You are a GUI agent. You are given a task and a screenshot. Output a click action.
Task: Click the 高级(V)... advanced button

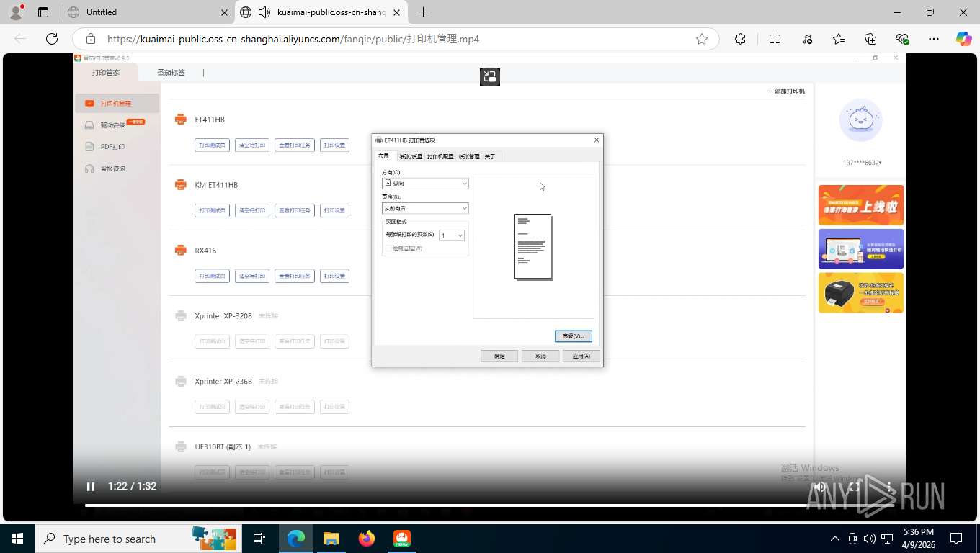click(x=574, y=336)
